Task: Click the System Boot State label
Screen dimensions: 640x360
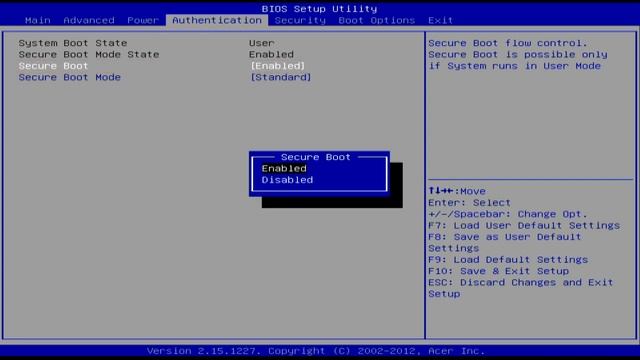Action: pyautogui.click(x=73, y=43)
